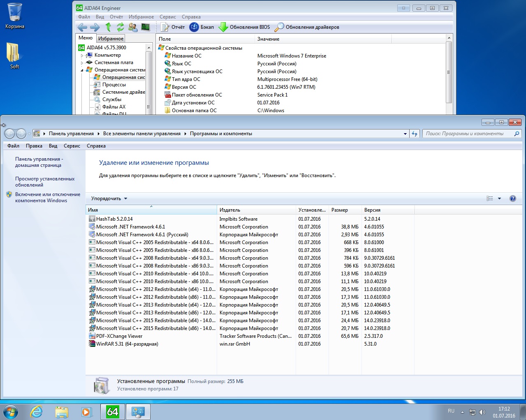Open the Сервис menu in AIDA64
Screen dimensions: 526x420
coord(168,17)
